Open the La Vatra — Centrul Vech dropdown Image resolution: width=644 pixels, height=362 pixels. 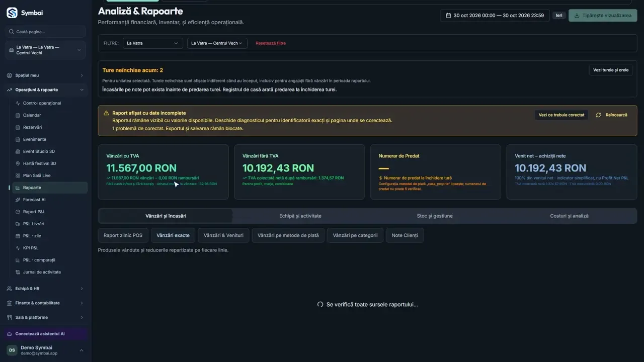(x=217, y=43)
